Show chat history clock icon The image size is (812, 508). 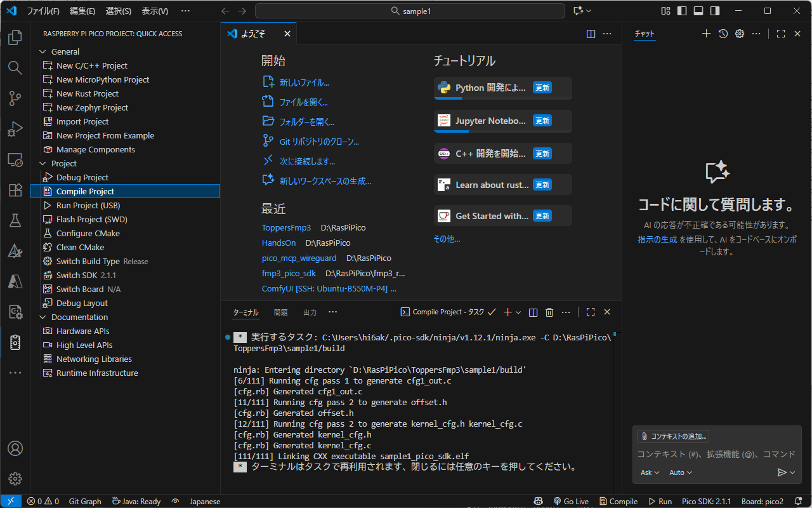(x=723, y=34)
